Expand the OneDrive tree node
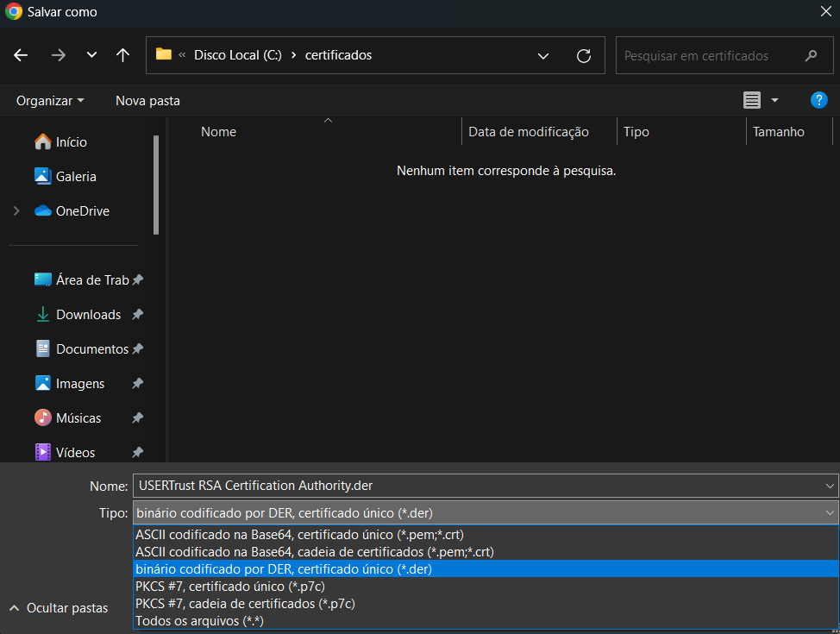Screen dimensions: 840x634 [16, 211]
